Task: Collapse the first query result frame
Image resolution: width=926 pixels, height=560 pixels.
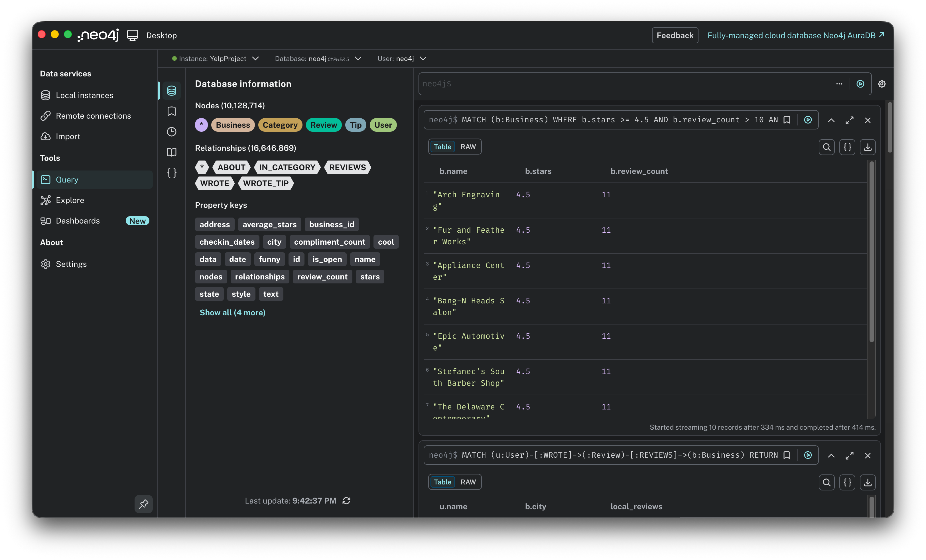Action: pos(831,120)
